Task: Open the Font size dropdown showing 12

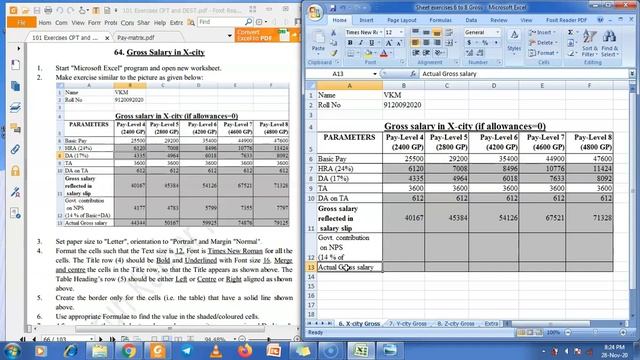Action: (401, 32)
